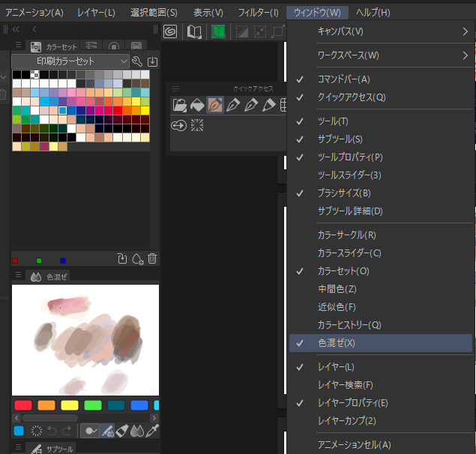Viewport: 476px width, 454px height.
Task: Click サブツール詳細(D) in the Window menu
Action: (350, 211)
